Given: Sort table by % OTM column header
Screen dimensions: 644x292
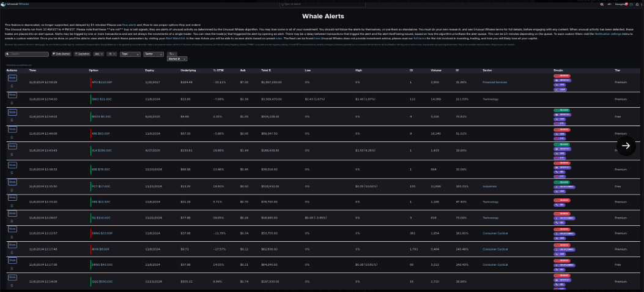Looking at the screenshot, I should point(218,70).
